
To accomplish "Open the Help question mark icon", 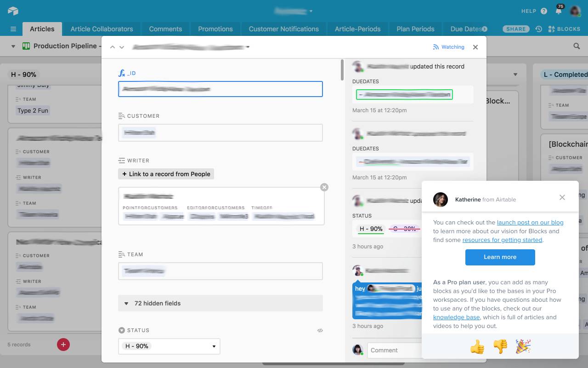I will (x=544, y=11).
